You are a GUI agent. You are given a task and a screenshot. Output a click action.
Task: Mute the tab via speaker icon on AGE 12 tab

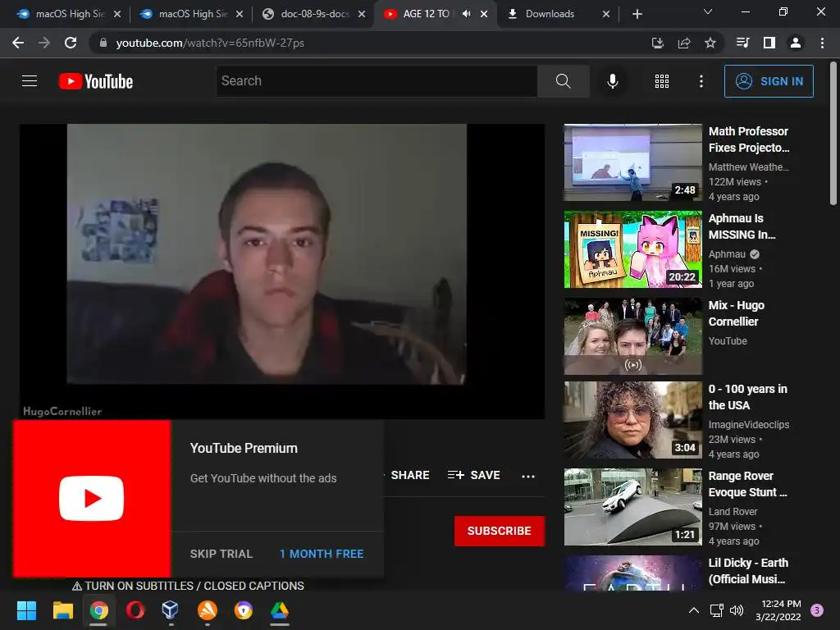466,14
